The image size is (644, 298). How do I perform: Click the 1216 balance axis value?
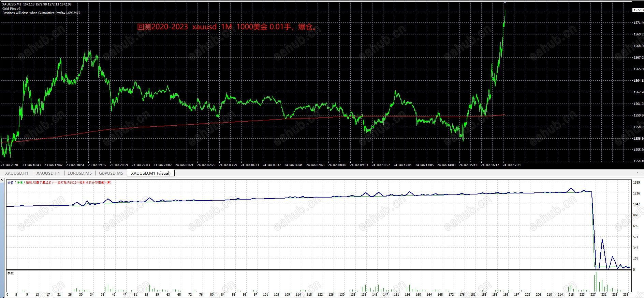click(x=636, y=193)
